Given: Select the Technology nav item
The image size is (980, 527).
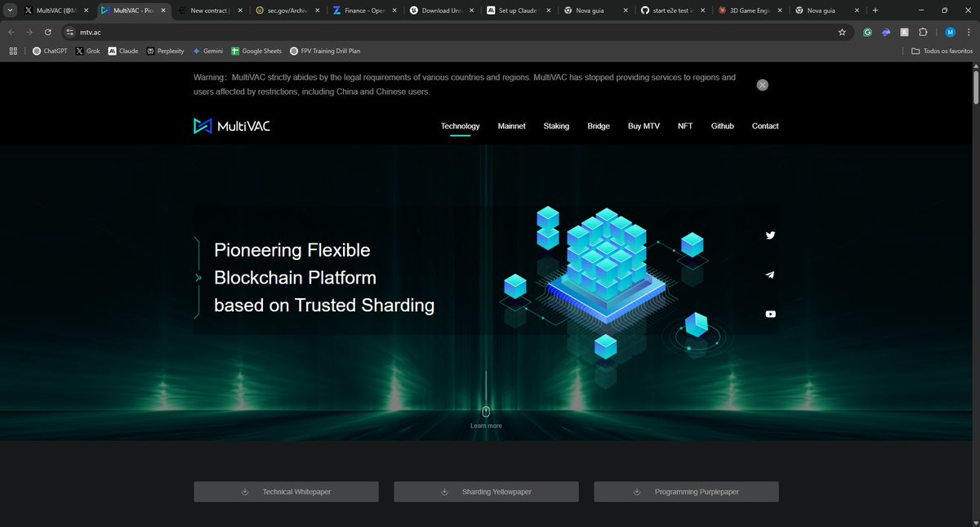Looking at the screenshot, I should pyautogui.click(x=461, y=126).
